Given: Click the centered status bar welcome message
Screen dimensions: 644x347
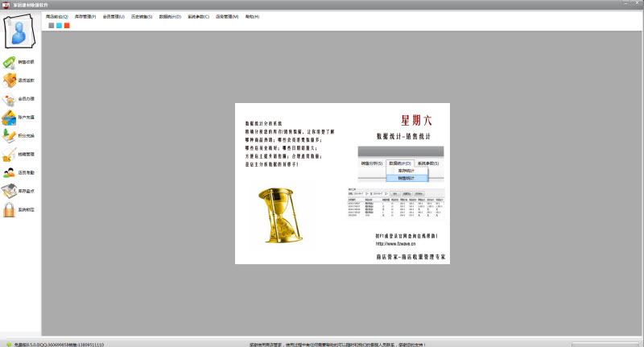Looking at the screenshot, I should pos(337,345).
